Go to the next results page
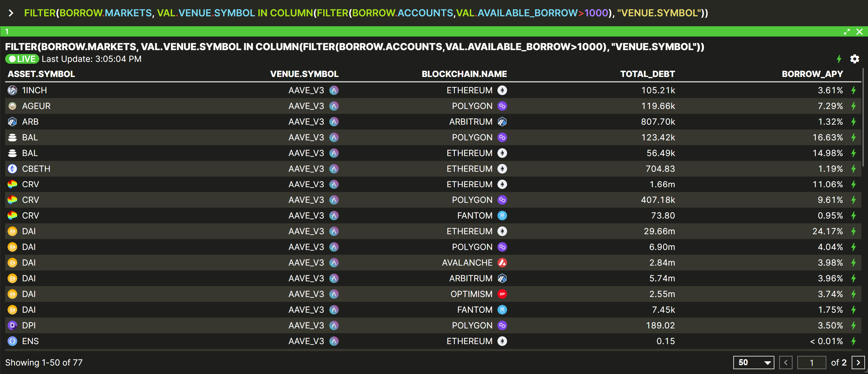Viewport: 868px width, 374px height. click(858, 363)
